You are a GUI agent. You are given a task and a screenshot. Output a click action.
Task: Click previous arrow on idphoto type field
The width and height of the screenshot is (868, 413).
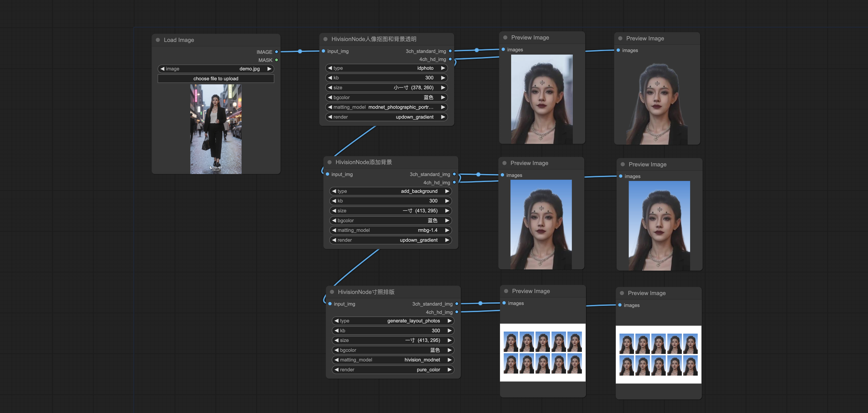pos(330,68)
